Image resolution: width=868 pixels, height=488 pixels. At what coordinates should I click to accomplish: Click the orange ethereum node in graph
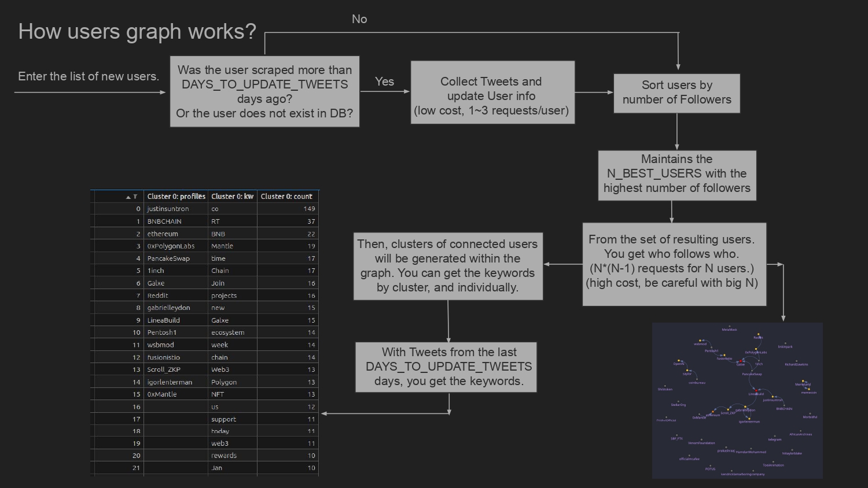click(x=712, y=412)
